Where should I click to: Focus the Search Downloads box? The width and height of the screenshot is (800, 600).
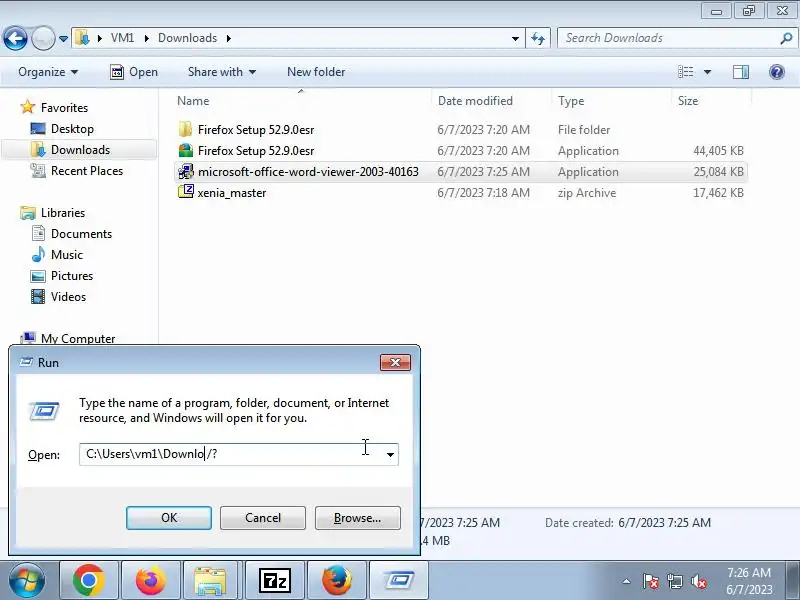coord(668,38)
